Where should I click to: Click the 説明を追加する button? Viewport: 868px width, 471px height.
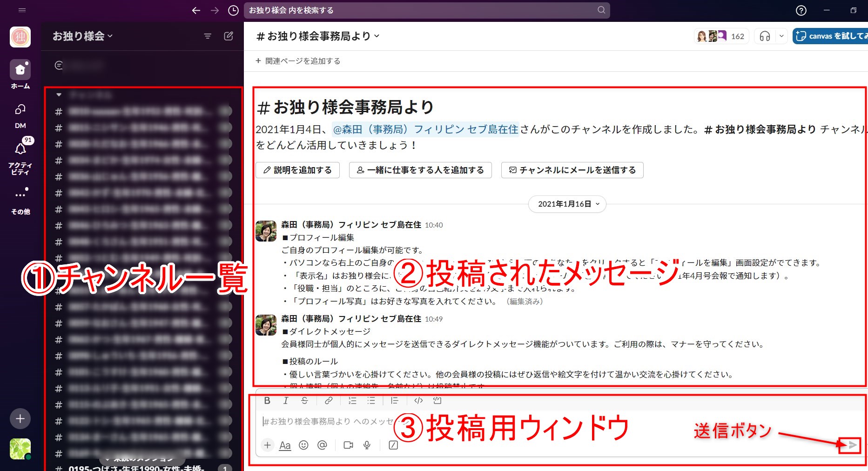point(297,170)
